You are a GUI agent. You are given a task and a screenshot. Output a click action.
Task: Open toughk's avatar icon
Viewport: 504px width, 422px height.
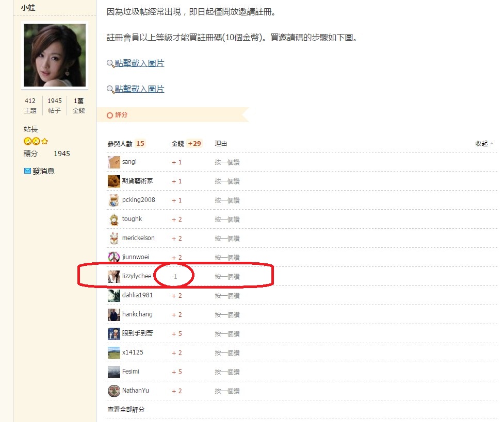[114, 220]
